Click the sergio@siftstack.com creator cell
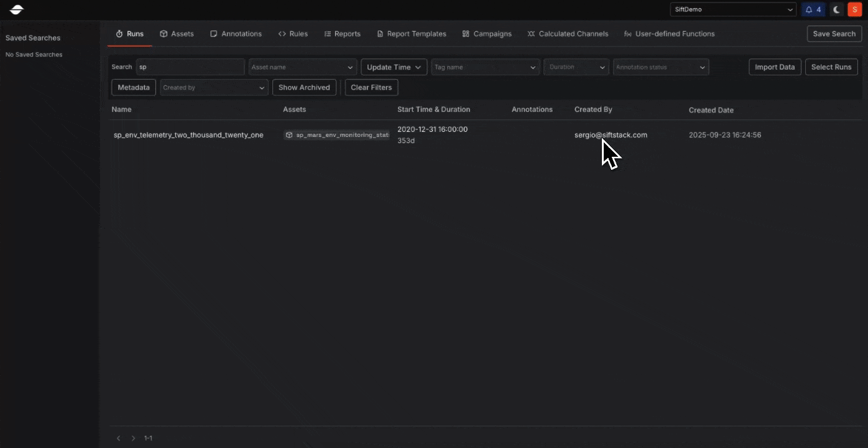The height and width of the screenshot is (448, 868). coord(611,135)
